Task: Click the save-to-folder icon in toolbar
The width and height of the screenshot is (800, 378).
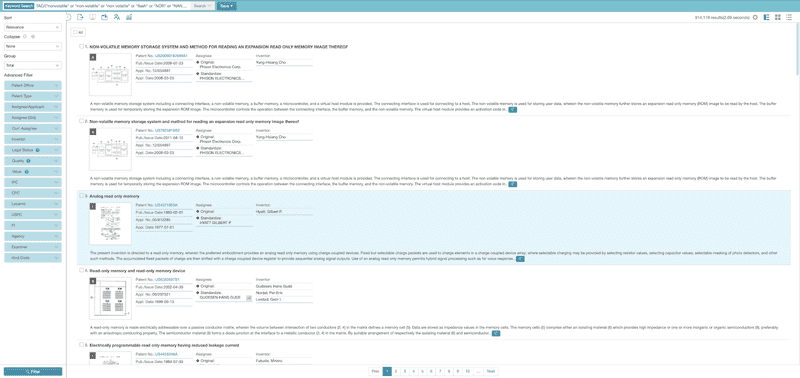Action: (105, 17)
